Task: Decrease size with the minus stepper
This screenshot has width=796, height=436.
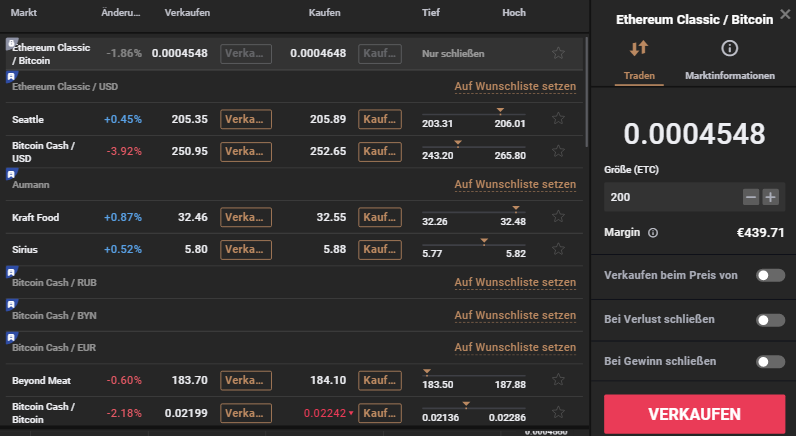Action: coord(751,198)
